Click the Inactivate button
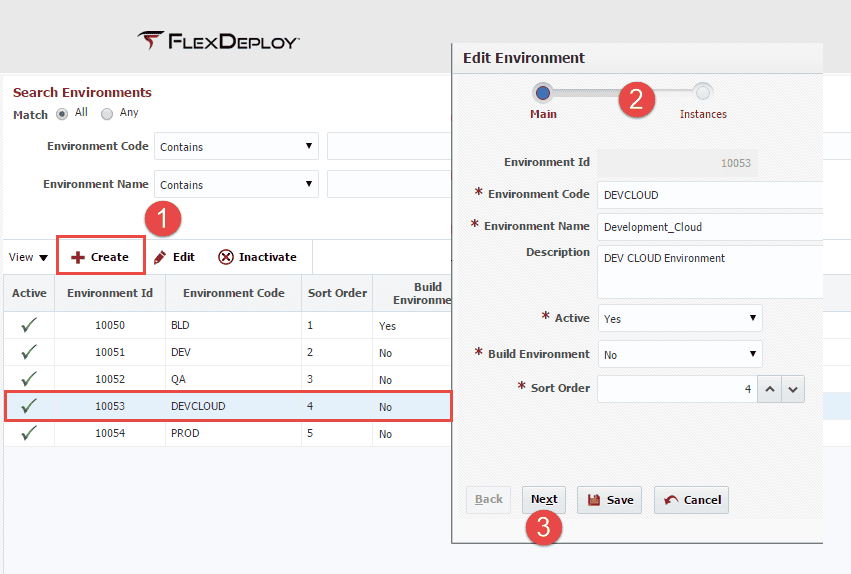 point(257,257)
